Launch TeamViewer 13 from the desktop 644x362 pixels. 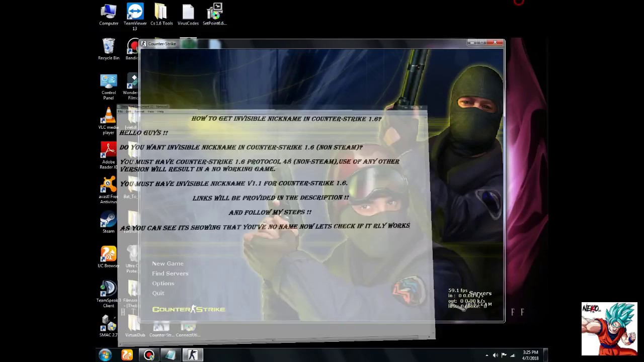(x=135, y=17)
